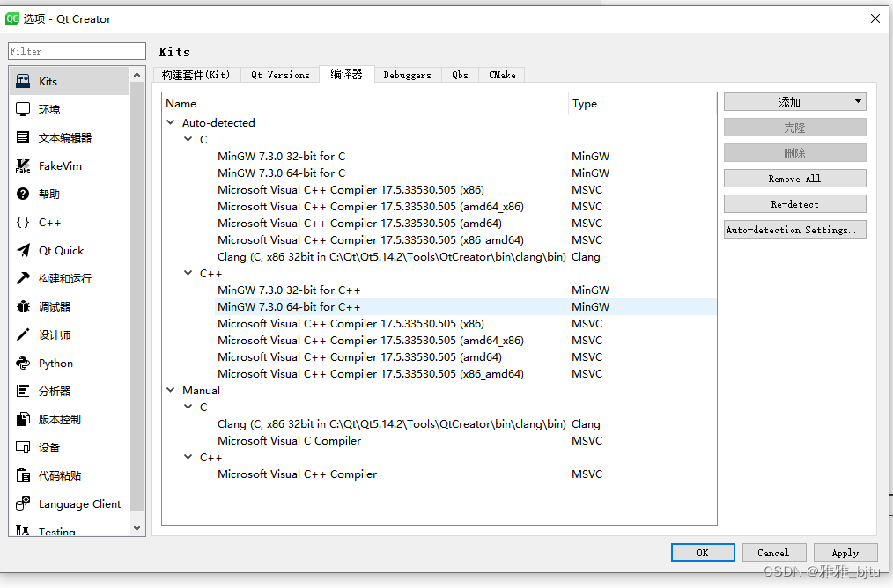Open the 调试器 bug icon
The width and height of the screenshot is (893, 588).
[x=23, y=307]
